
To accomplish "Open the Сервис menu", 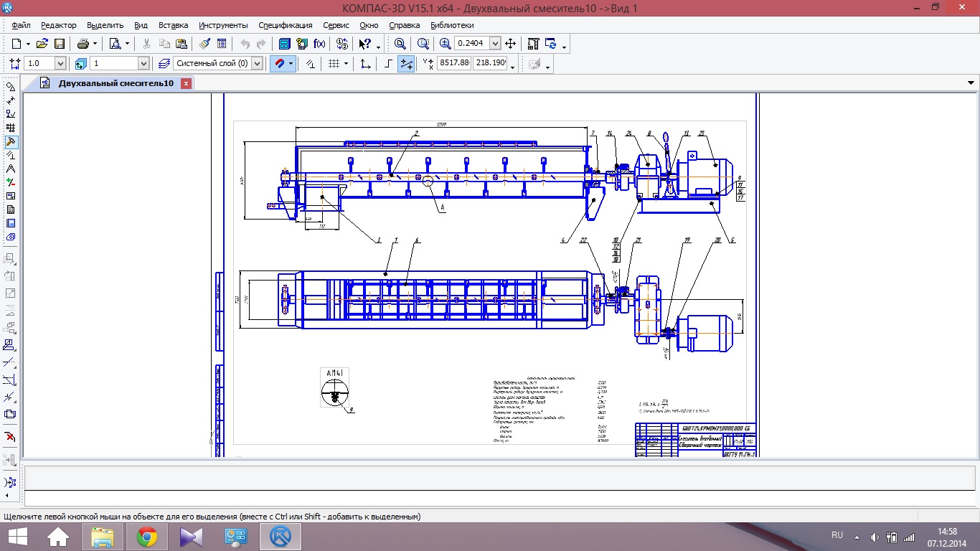I will tap(336, 25).
